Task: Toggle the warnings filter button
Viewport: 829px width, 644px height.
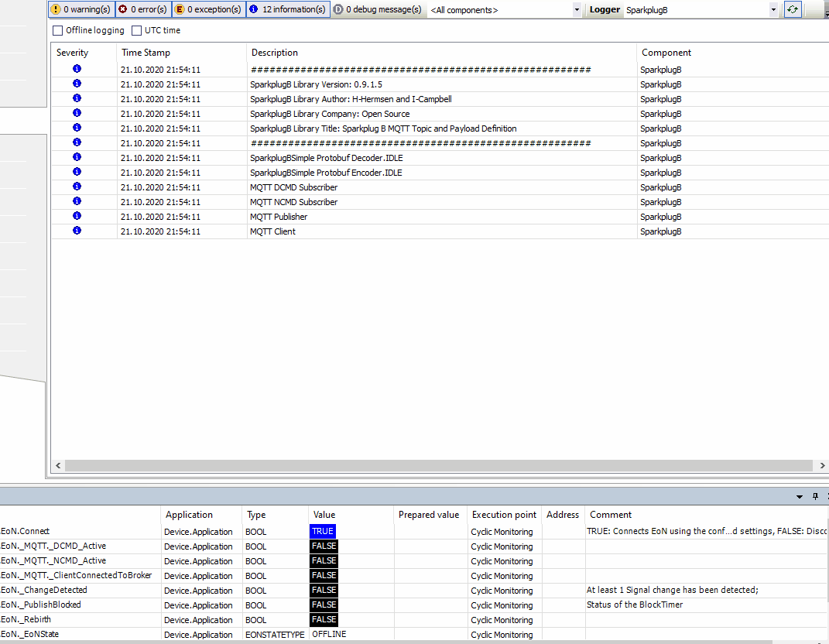Action: (x=81, y=9)
